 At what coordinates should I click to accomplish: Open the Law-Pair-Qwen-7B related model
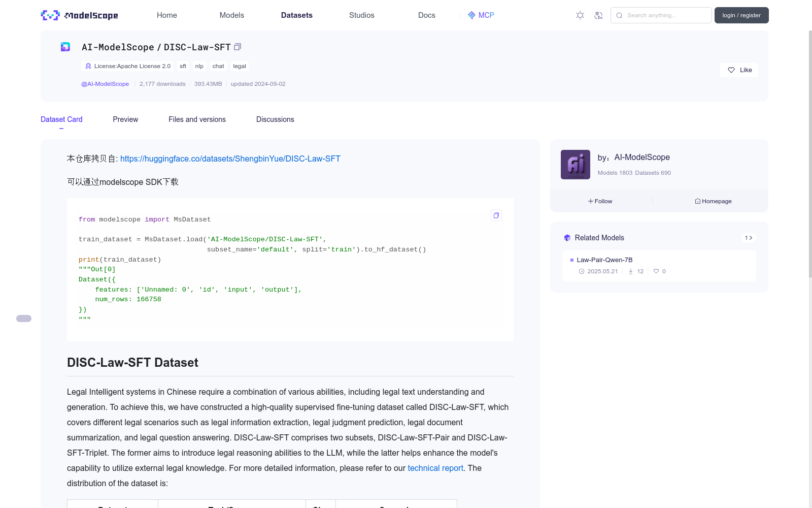604,260
